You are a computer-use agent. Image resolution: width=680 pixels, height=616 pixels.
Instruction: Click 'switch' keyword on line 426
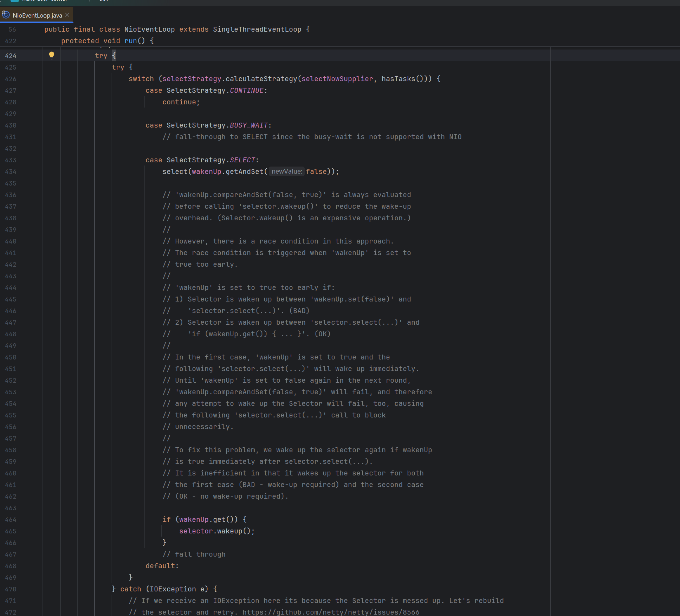(x=141, y=79)
